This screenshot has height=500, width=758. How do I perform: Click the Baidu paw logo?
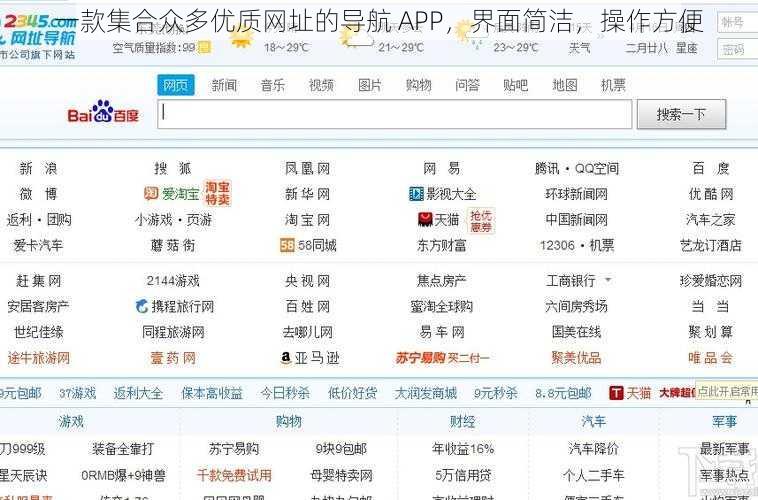(103, 112)
